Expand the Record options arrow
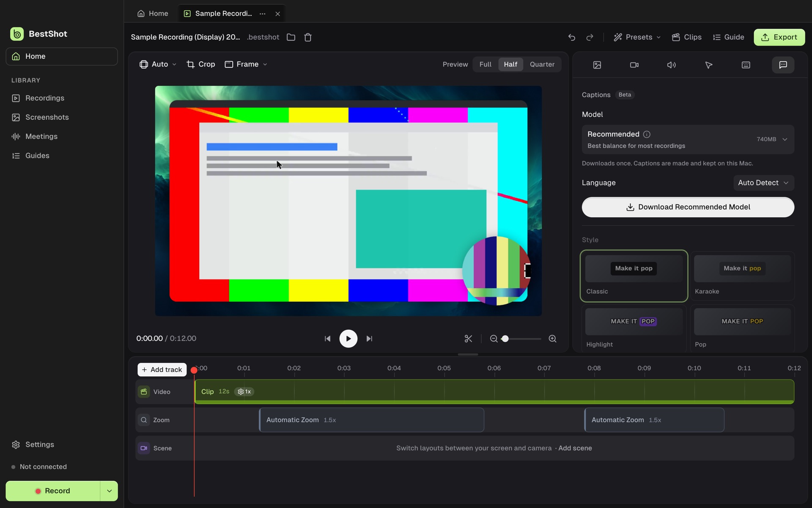 109,491
